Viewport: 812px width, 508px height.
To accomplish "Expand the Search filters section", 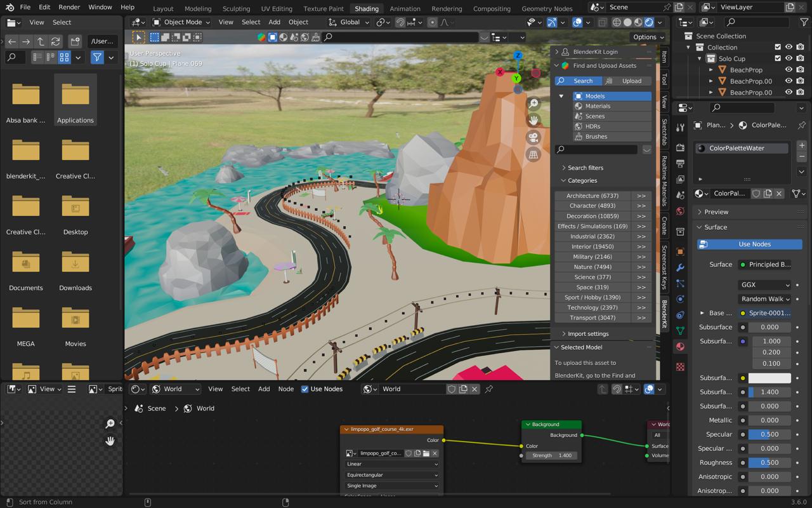I will (x=585, y=168).
